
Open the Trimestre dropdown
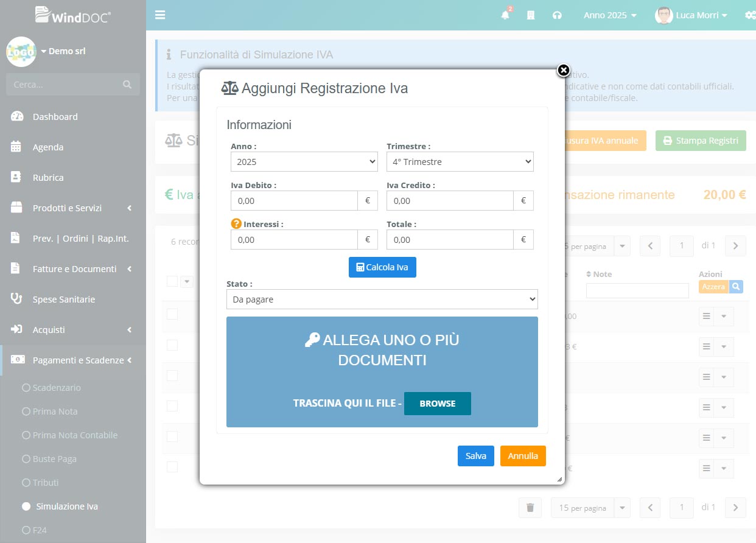460,162
